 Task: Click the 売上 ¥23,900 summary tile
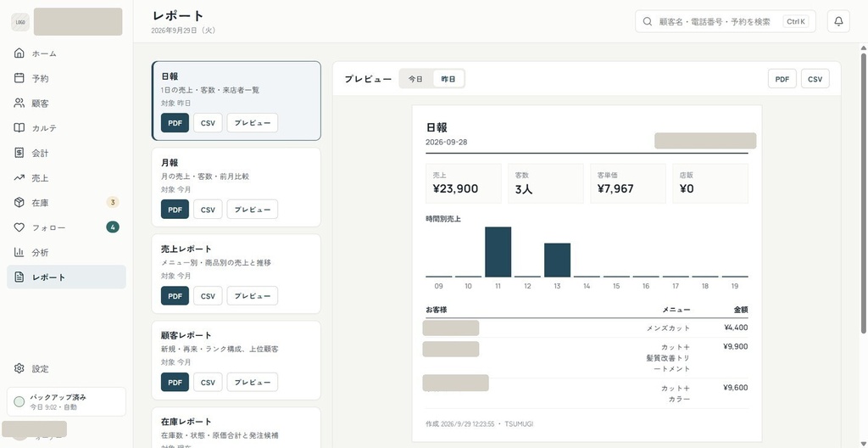pos(464,183)
